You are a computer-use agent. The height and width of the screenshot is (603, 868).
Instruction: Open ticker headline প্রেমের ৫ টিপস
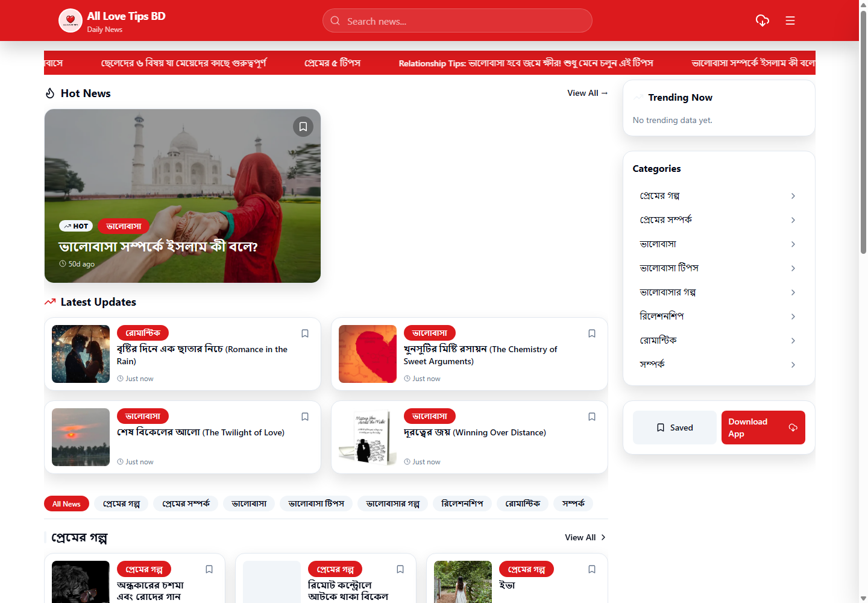tap(332, 63)
